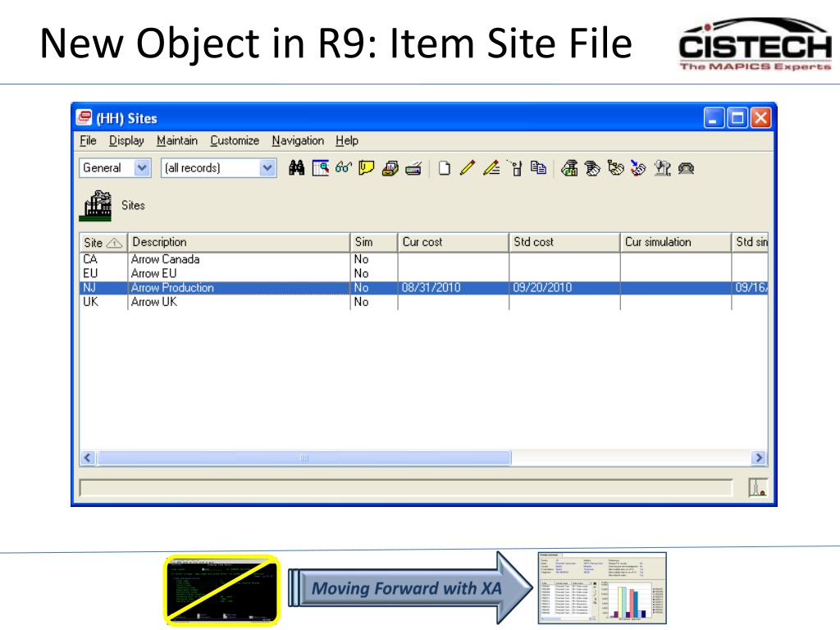Click the blank page create icon

(x=444, y=168)
